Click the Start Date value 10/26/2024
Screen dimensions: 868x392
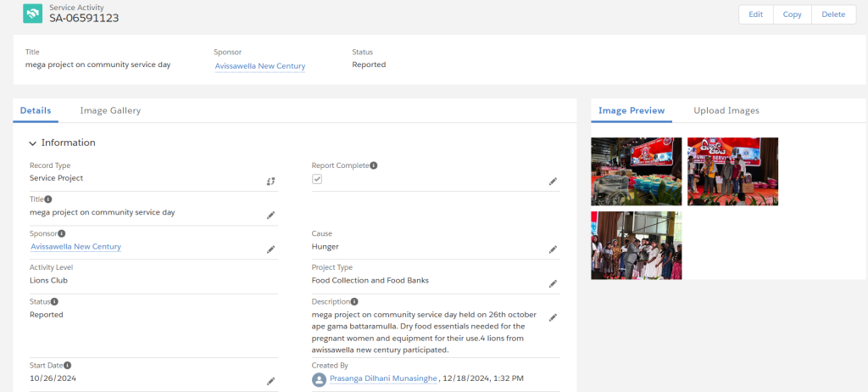(53, 378)
